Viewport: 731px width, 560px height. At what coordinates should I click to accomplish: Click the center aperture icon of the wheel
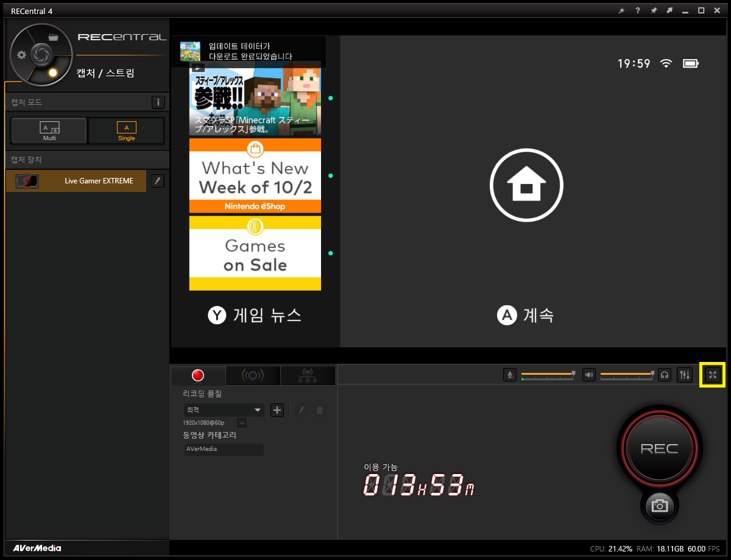click(x=41, y=54)
